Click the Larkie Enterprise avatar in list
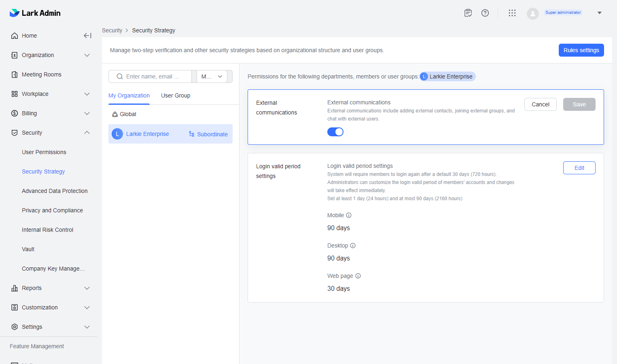This screenshot has width=617, height=364. (x=117, y=134)
